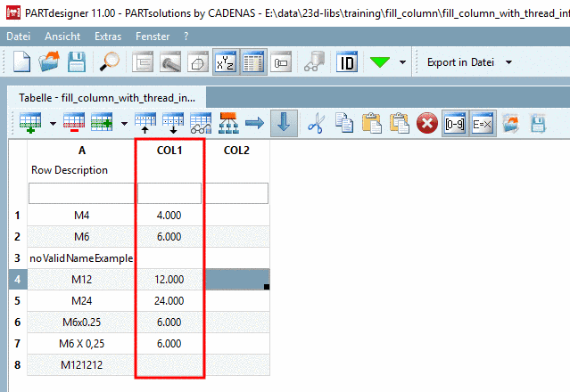570x392 pixels.
Task: Click the M6x0.25 cell
Action: click(82, 322)
